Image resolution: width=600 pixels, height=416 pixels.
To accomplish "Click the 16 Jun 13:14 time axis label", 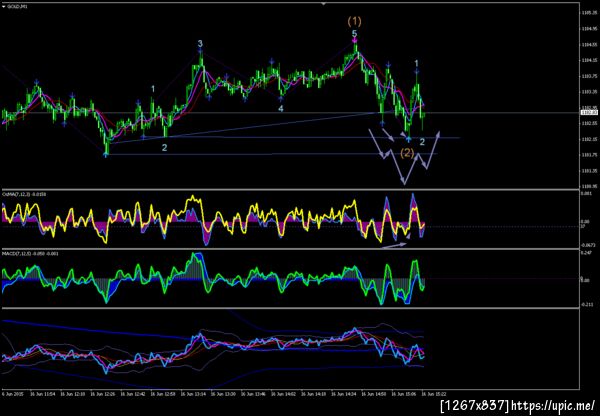I will coord(195,393).
